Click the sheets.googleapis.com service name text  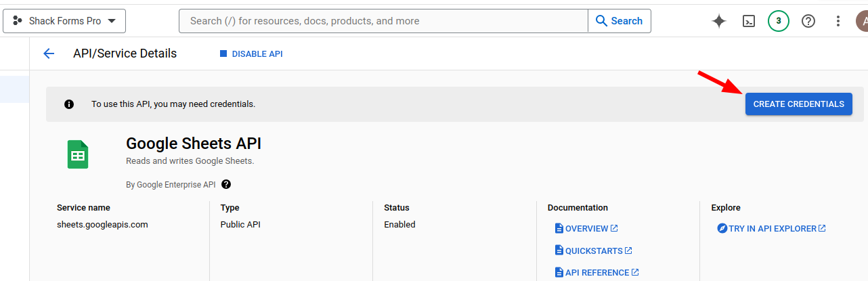point(102,224)
